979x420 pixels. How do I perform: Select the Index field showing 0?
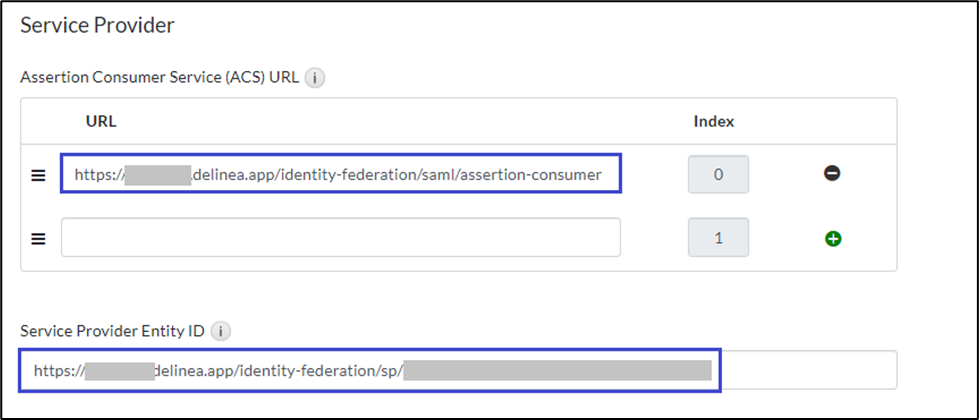coord(717,174)
